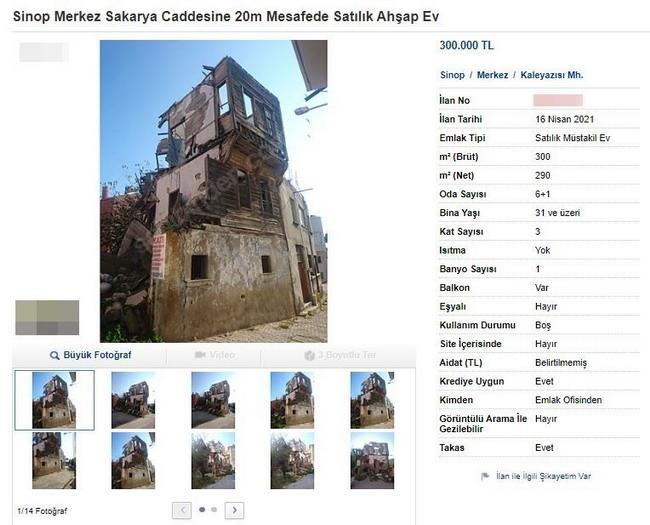Click the 3D tour cube icon
This screenshot has height=525, width=650.
(x=310, y=355)
